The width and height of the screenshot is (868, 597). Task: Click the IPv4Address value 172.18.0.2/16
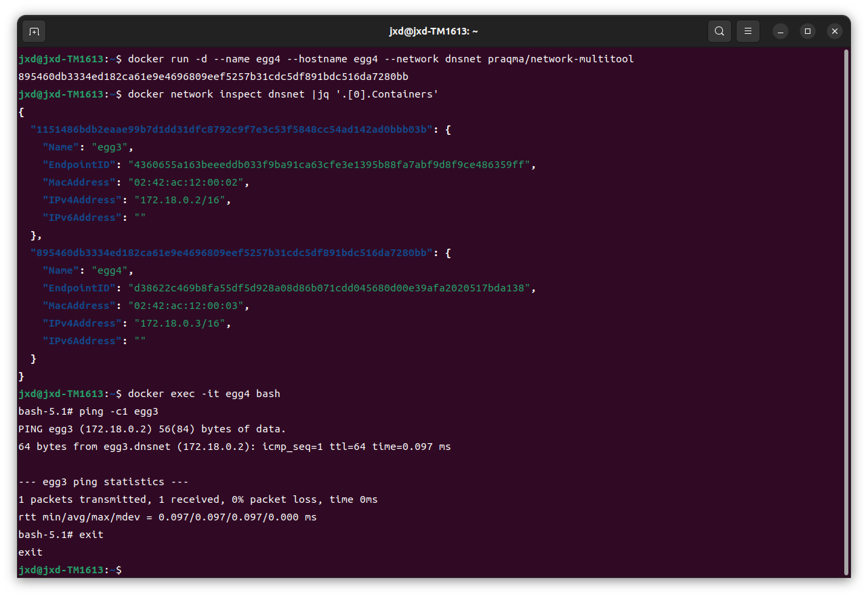[x=183, y=200]
